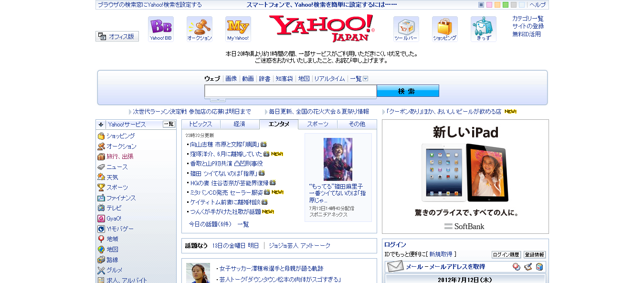The width and height of the screenshot is (644, 283).
Task: Switch to the その他 tab
Action: [357, 124]
